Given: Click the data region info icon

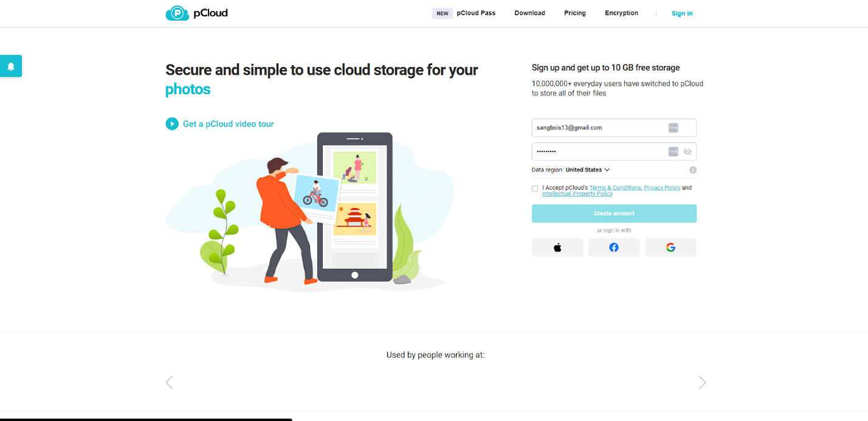Looking at the screenshot, I should [693, 170].
